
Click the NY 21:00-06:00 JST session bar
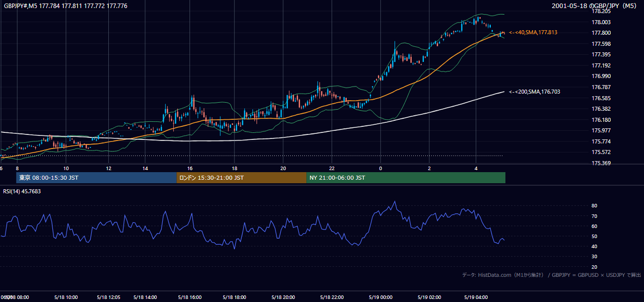coord(406,178)
